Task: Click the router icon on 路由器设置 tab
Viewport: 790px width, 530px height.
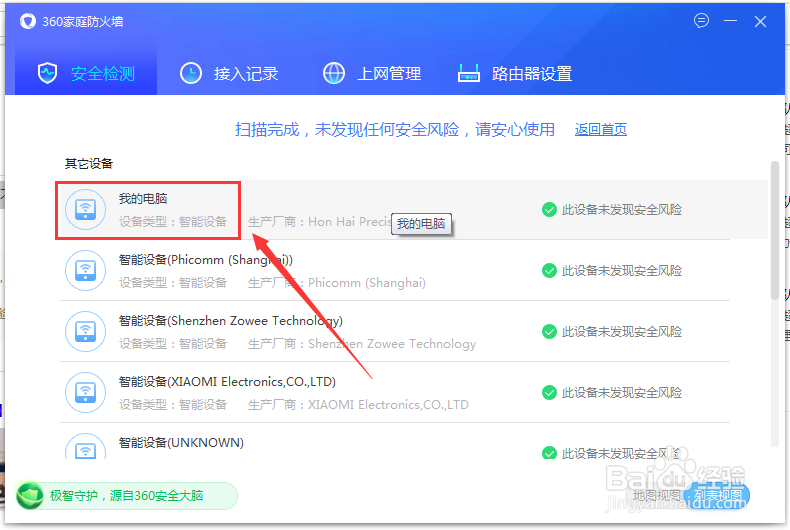Action: pos(469,74)
